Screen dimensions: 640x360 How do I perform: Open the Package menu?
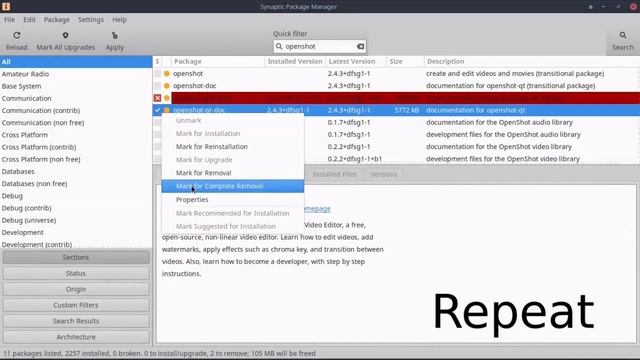57,20
